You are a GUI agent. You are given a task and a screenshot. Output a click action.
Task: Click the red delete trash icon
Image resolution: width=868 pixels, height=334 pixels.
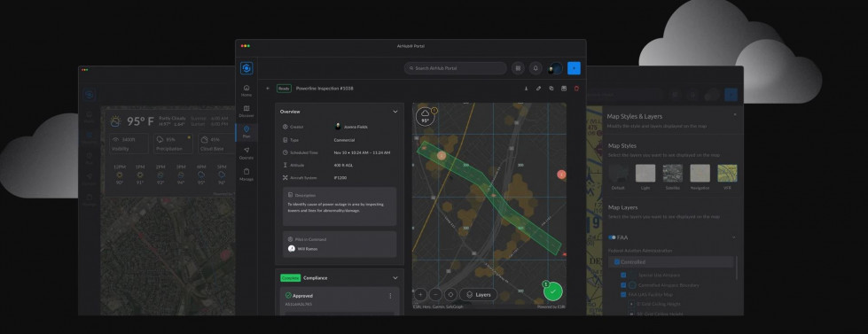coord(576,89)
